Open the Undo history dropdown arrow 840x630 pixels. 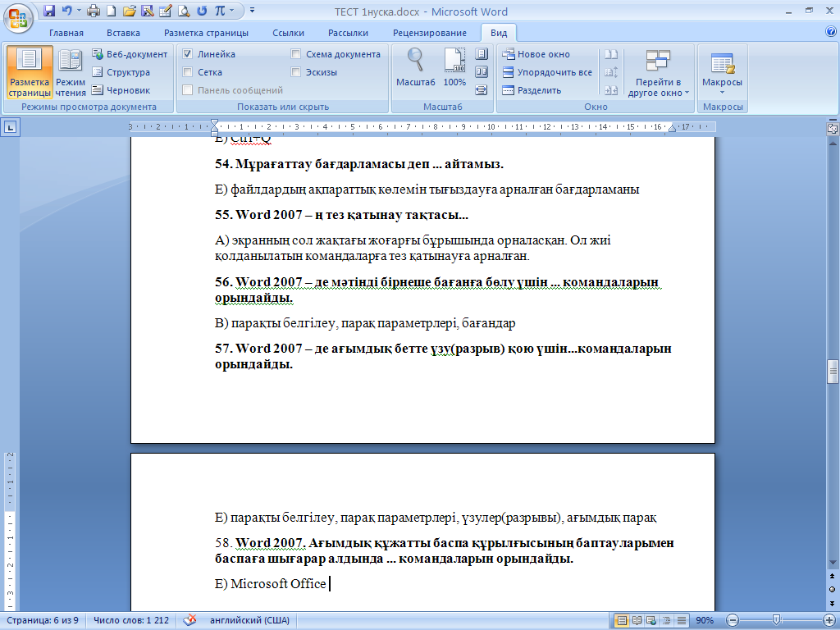click(x=79, y=11)
